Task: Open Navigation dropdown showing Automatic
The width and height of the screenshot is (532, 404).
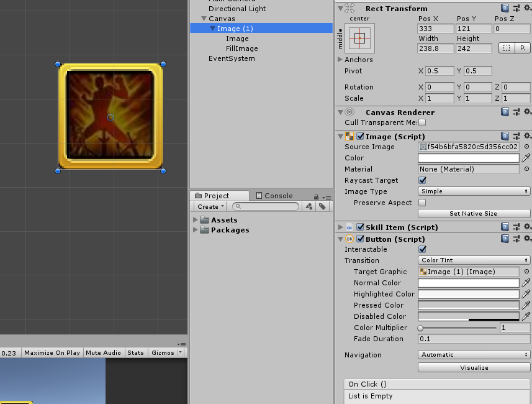Action: pyautogui.click(x=474, y=355)
